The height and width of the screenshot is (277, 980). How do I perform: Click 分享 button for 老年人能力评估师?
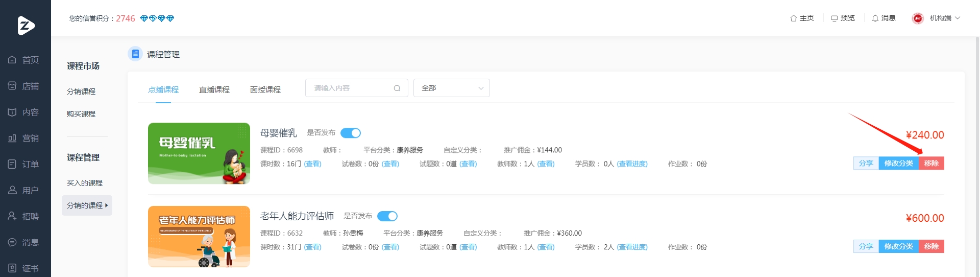tap(866, 246)
